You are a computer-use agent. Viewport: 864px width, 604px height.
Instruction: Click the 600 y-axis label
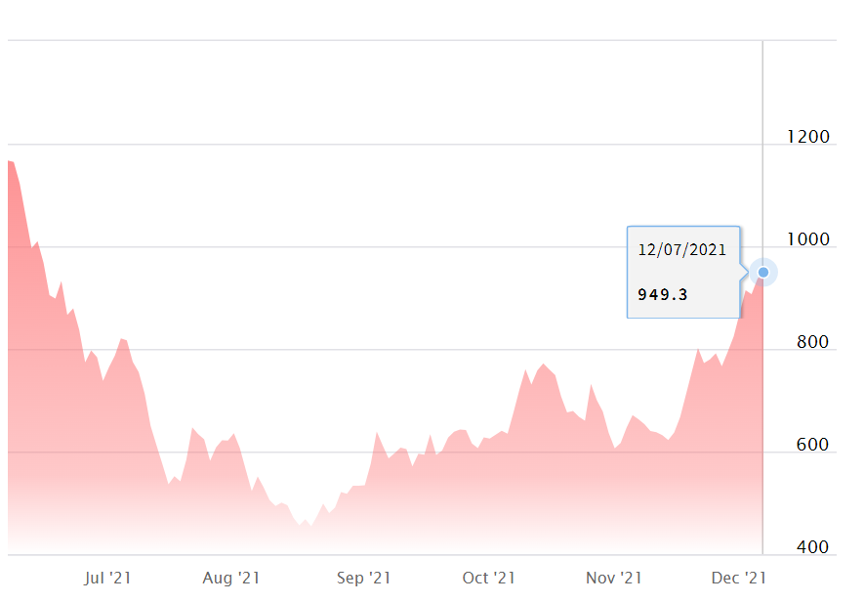811,445
